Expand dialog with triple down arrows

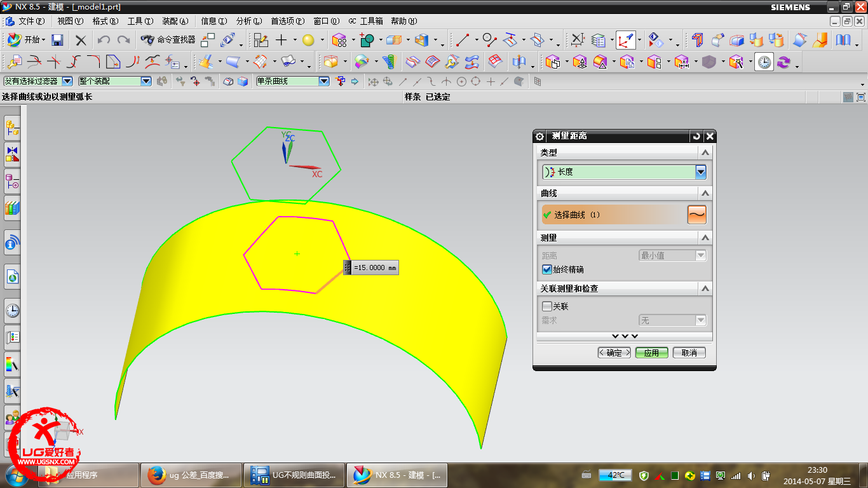point(625,336)
